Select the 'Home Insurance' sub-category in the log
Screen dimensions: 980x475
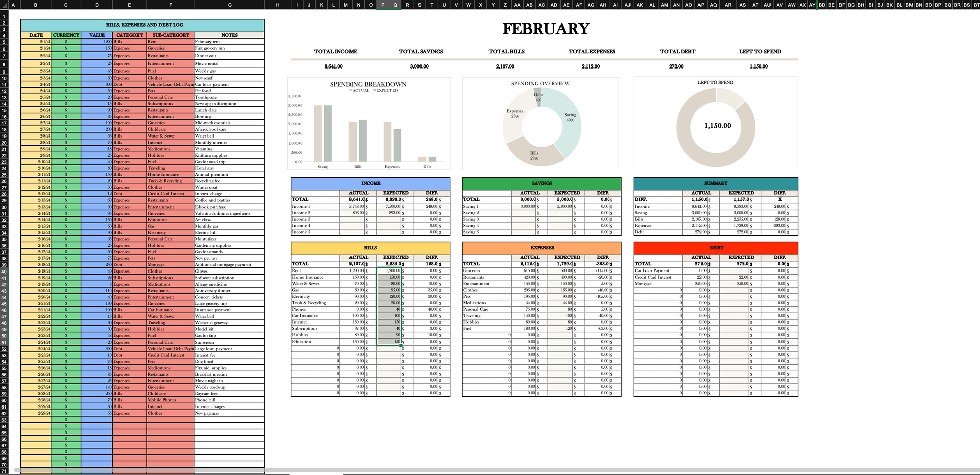(170, 175)
